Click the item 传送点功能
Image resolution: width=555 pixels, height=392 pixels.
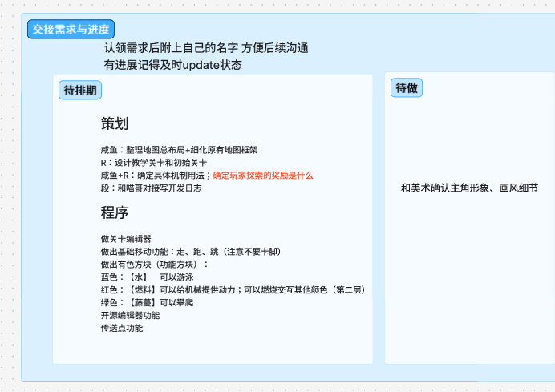[122, 329]
